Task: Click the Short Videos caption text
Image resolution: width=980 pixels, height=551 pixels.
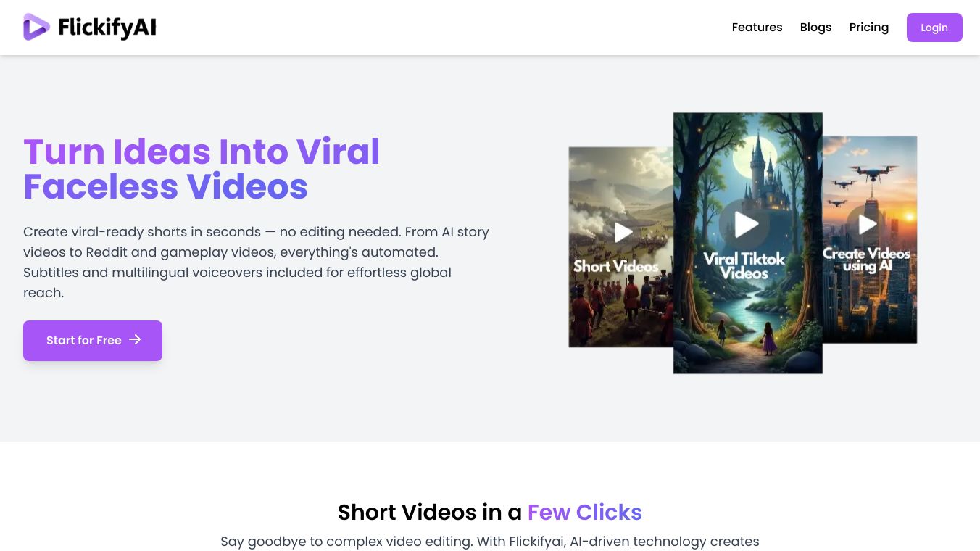Action: coord(616,266)
